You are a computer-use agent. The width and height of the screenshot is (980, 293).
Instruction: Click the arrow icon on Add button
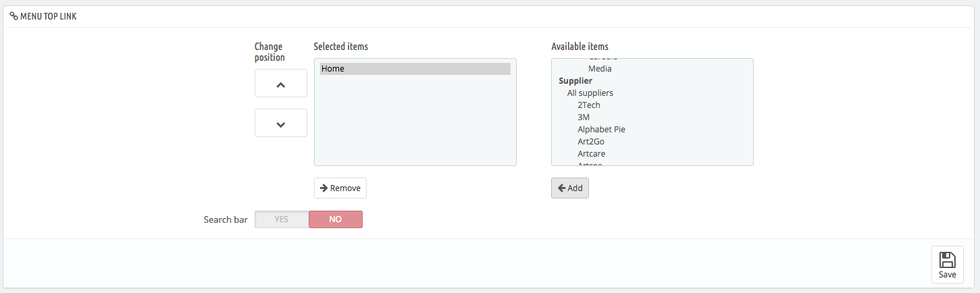[561, 188]
